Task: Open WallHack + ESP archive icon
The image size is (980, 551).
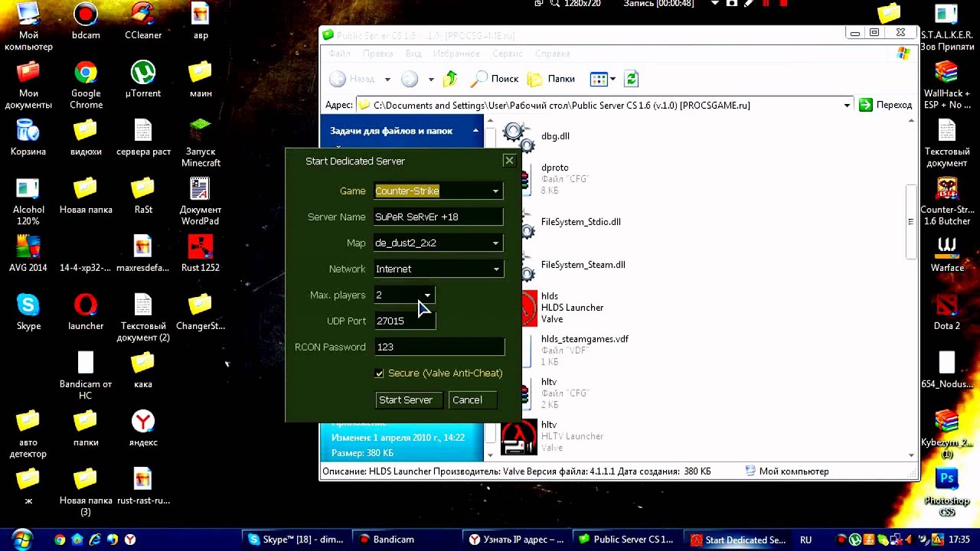Action: (947, 85)
